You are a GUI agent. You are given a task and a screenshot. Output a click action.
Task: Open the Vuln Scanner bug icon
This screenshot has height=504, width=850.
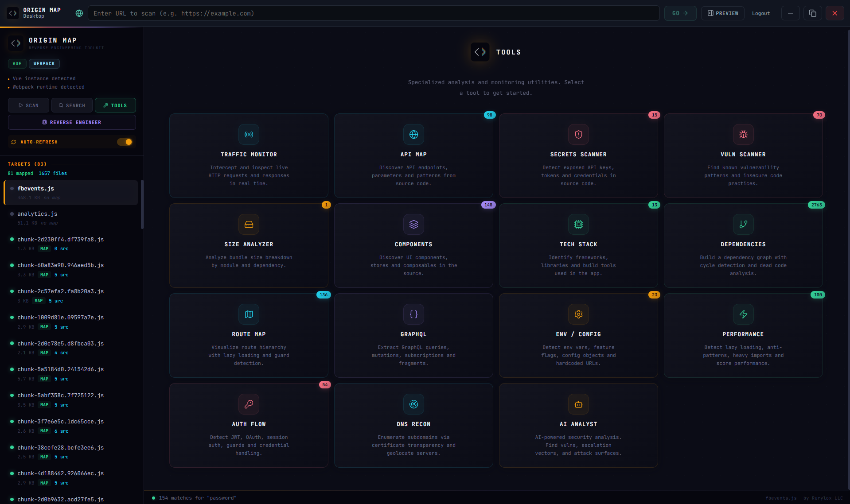coord(743,135)
